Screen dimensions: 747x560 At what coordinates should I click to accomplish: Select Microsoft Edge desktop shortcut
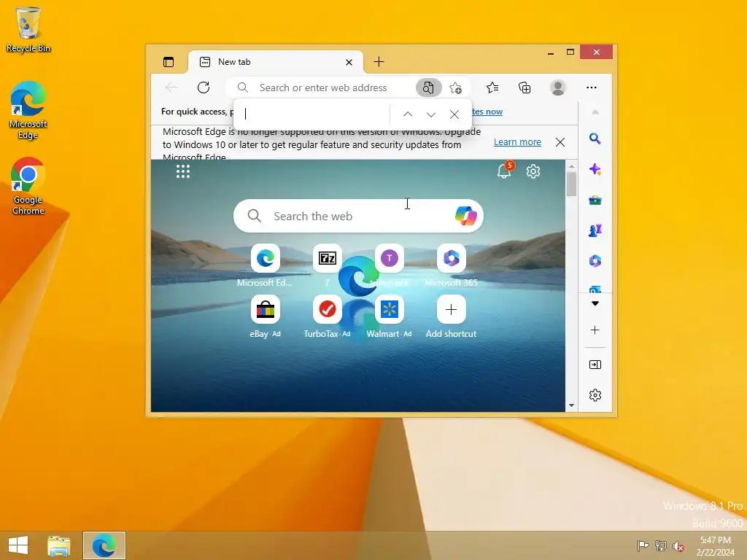pyautogui.click(x=28, y=111)
